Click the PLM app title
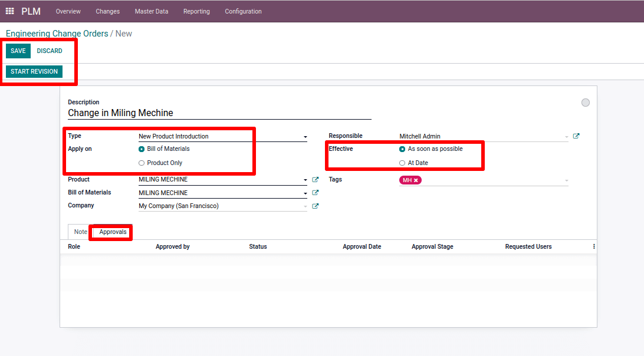The height and width of the screenshot is (356, 644). (31, 11)
